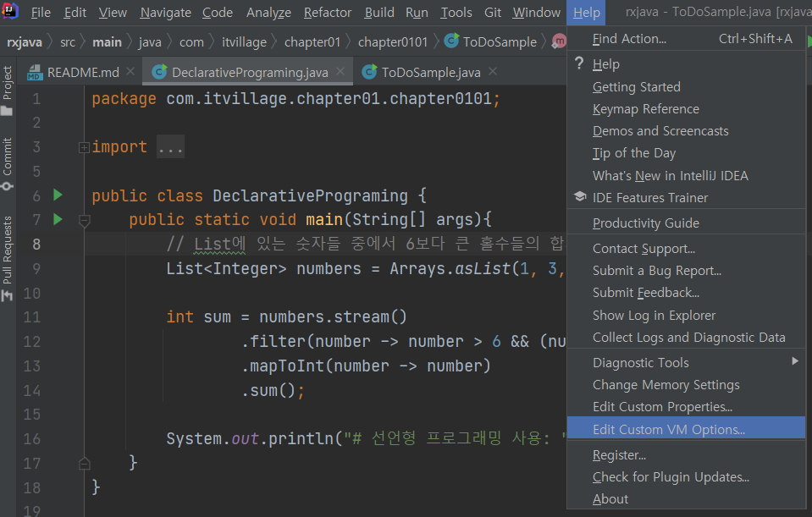Click src breadcrumb segment
812x517 pixels.
[68, 42]
